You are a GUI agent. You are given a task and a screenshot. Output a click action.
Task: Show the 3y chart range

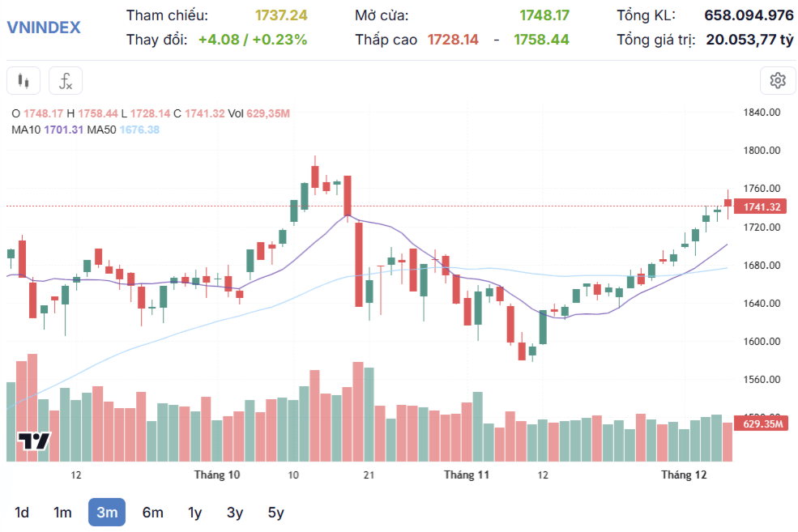click(235, 513)
